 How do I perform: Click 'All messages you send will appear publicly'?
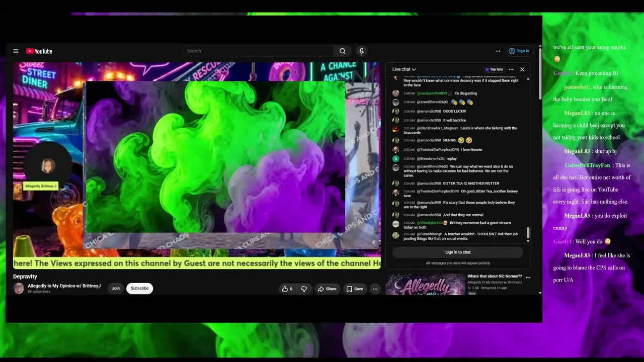[458, 263]
